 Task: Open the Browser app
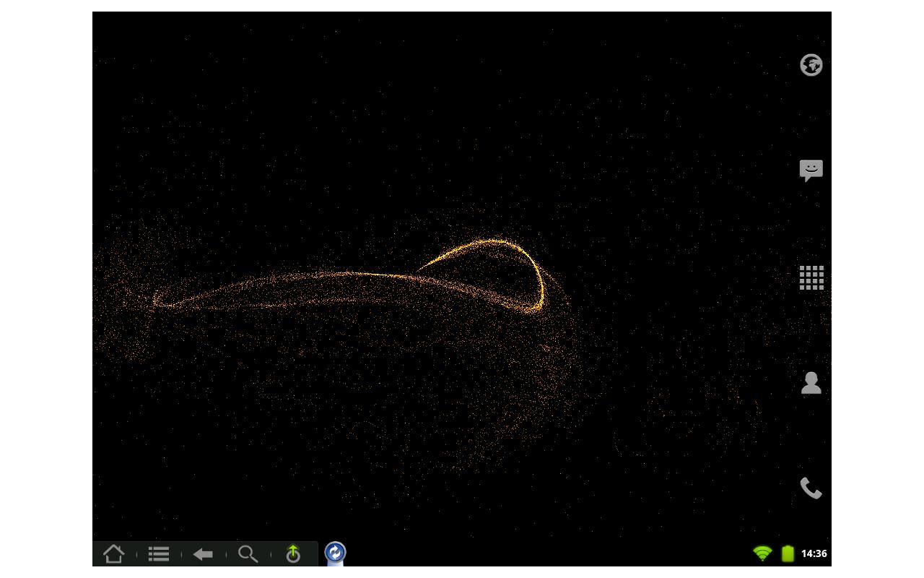pyautogui.click(x=811, y=65)
